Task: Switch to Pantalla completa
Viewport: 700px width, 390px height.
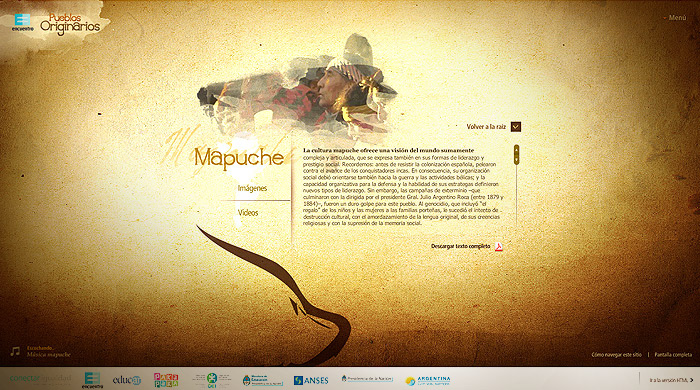Action: click(x=673, y=355)
